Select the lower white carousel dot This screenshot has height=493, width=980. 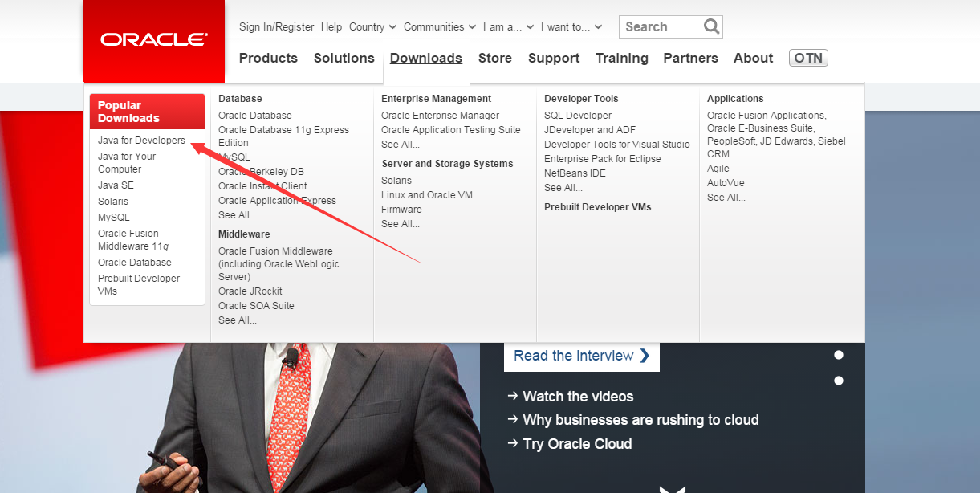839,381
